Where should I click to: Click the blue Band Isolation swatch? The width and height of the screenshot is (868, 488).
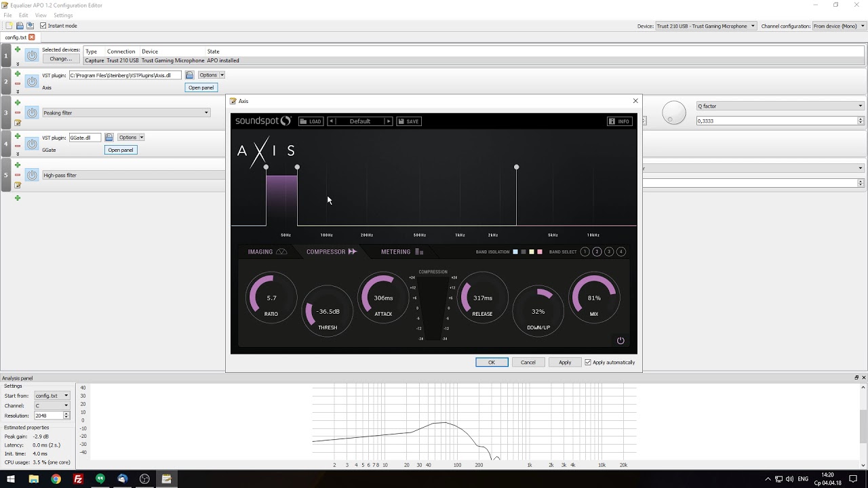(x=515, y=252)
